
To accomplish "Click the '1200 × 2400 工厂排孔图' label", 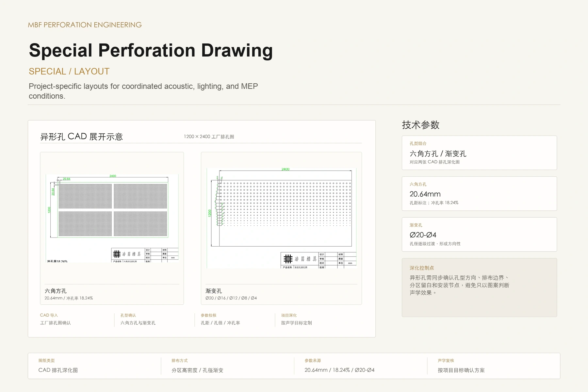I will pyautogui.click(x=209, y=137).
